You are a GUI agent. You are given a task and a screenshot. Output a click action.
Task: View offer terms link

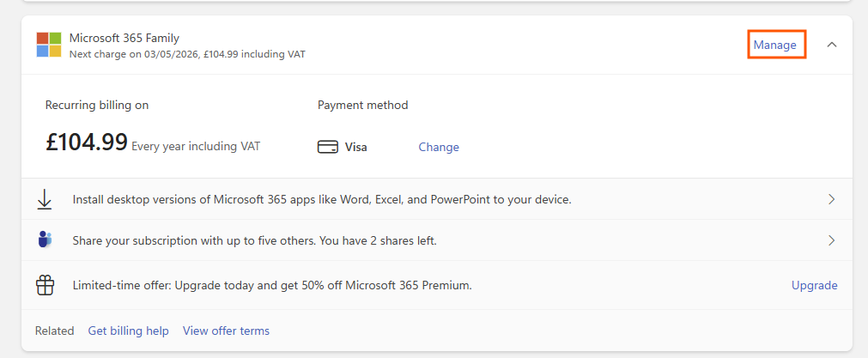[226, 331]
